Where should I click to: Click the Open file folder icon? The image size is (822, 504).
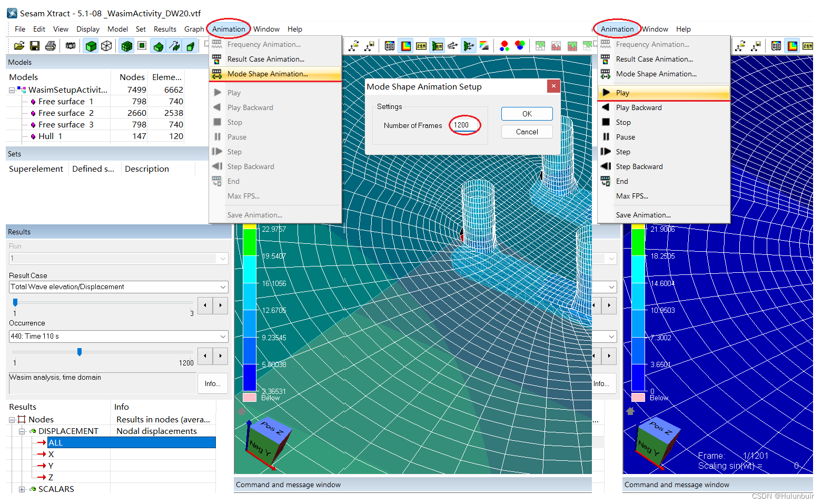click(x=19, y=46)
